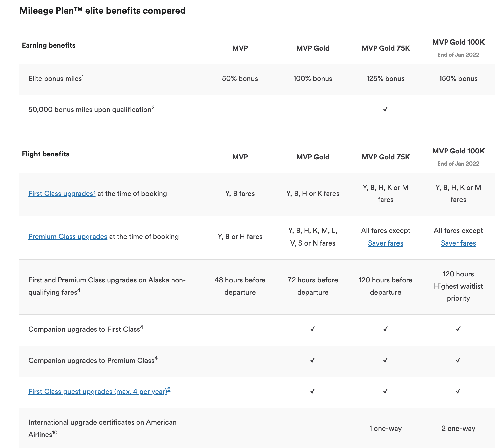Viewport: 504px width, 448px height.
Task: Click MVP Gold 75K checkmark for First Class guest upgrades
Action: coord(385,391)
